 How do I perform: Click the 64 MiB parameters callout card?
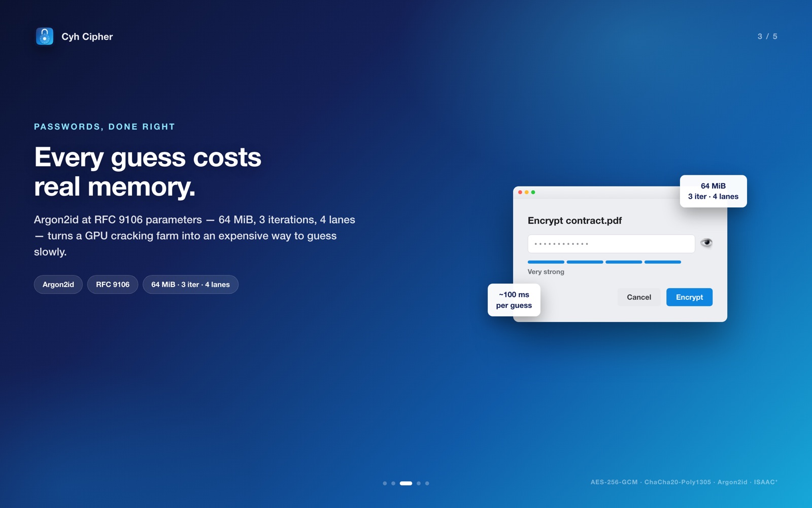pos(713,191)
